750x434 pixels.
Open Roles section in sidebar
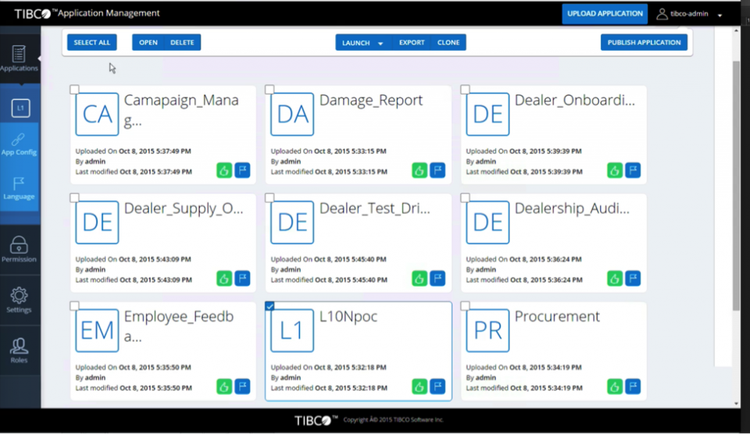(x=19, y=350)
